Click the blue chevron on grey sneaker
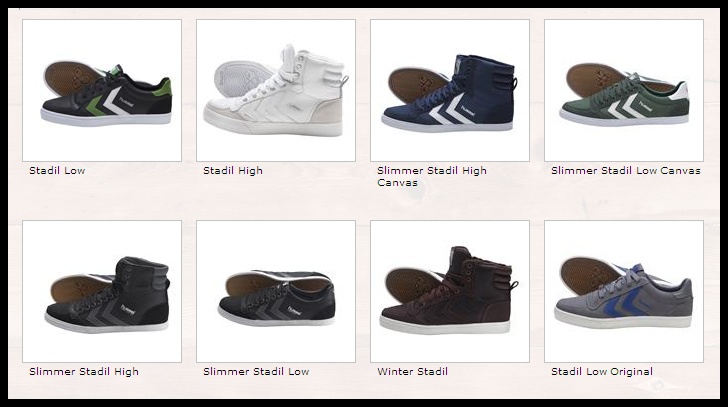 click(621, 301)
